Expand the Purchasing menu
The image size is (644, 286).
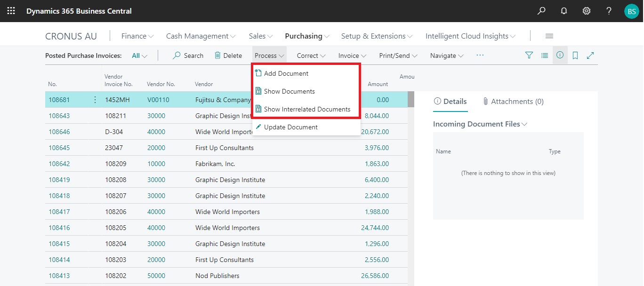[x=307, y=36]
